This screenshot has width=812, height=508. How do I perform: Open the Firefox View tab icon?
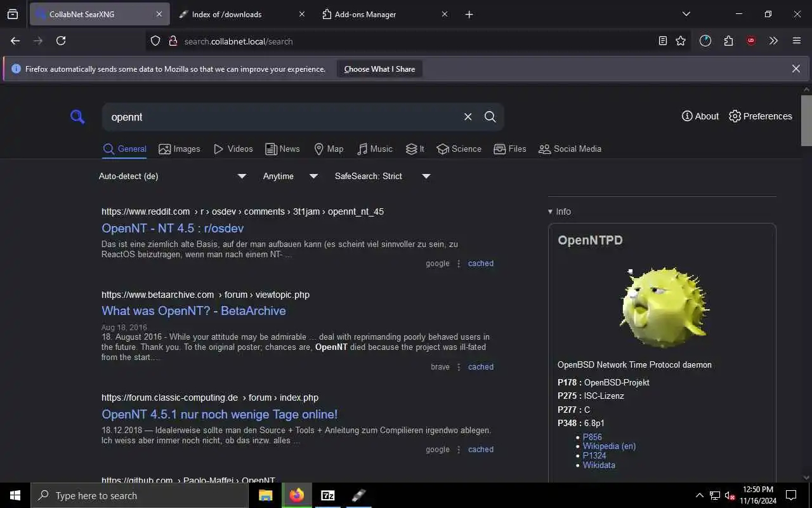click(x=13, y=14)
